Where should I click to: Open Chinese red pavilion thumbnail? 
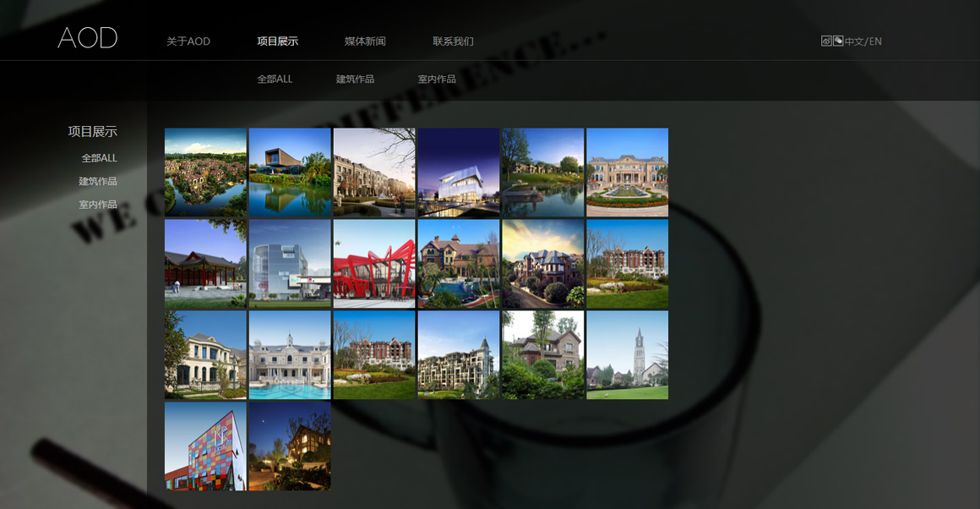[x=205, y=264]
